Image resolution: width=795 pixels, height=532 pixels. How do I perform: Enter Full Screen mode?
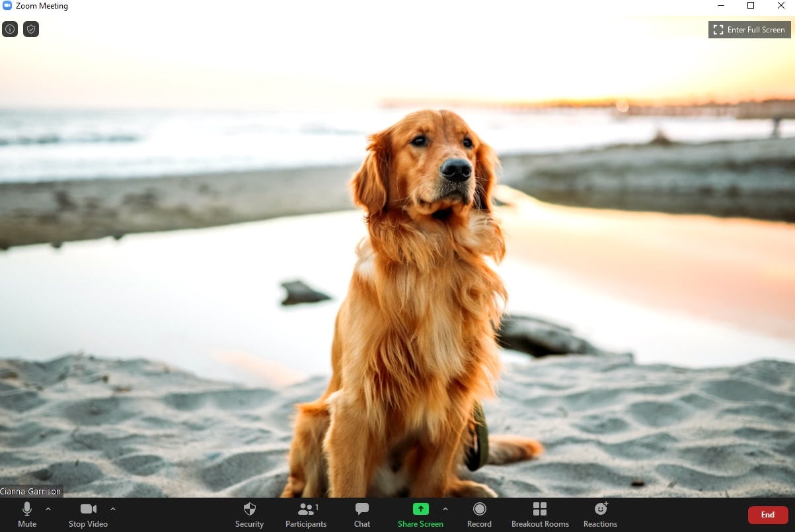coord(749,30)
